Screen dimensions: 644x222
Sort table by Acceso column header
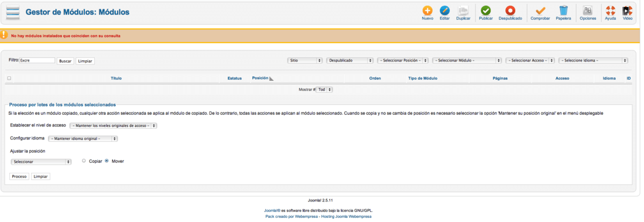562,78
